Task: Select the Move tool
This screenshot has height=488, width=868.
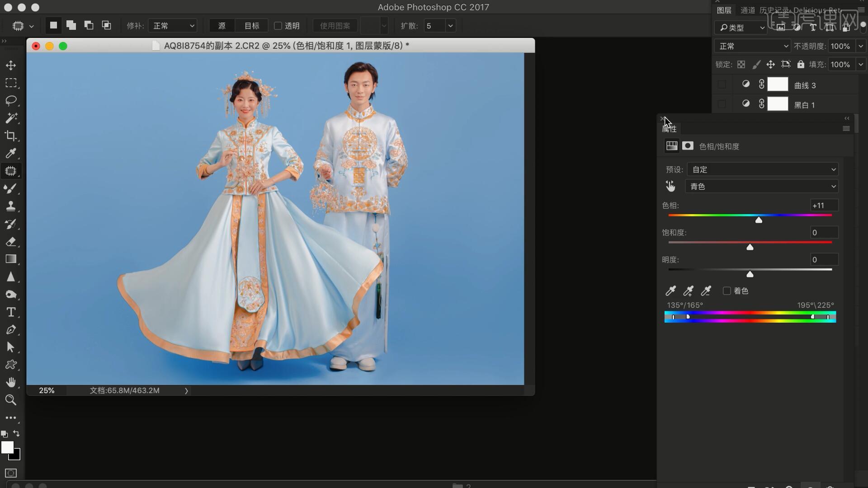Action: tap(11, 66)
